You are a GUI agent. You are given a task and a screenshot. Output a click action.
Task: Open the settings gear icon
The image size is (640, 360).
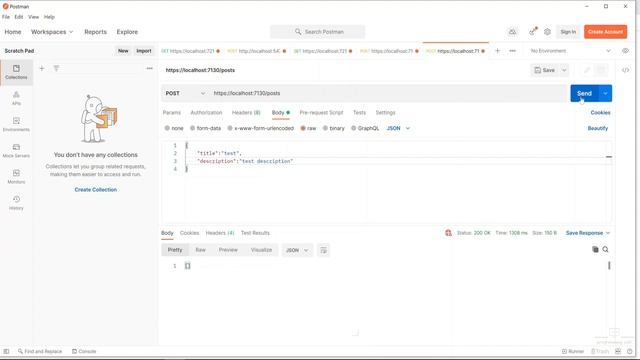pos(547,32)
